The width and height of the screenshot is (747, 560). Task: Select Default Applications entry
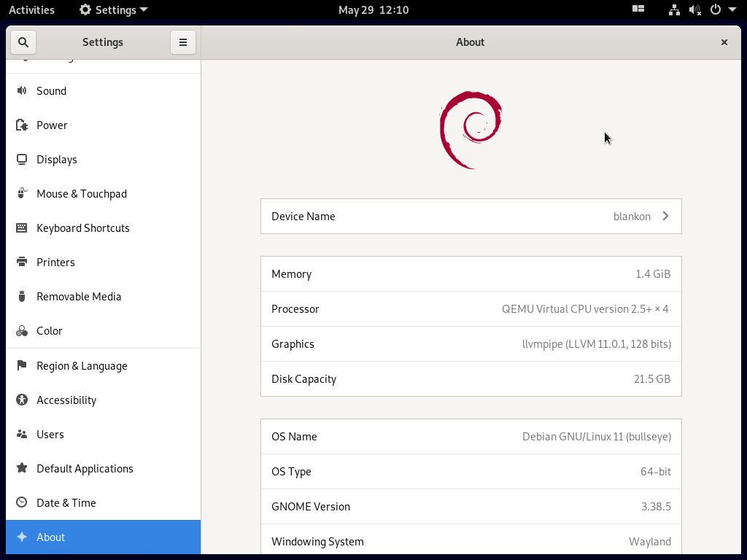(104, 468)
